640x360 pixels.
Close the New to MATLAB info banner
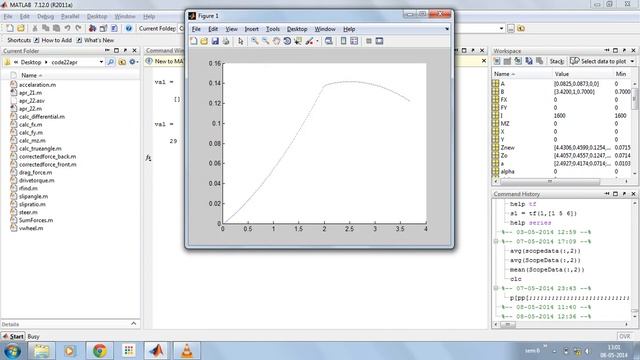484,61
